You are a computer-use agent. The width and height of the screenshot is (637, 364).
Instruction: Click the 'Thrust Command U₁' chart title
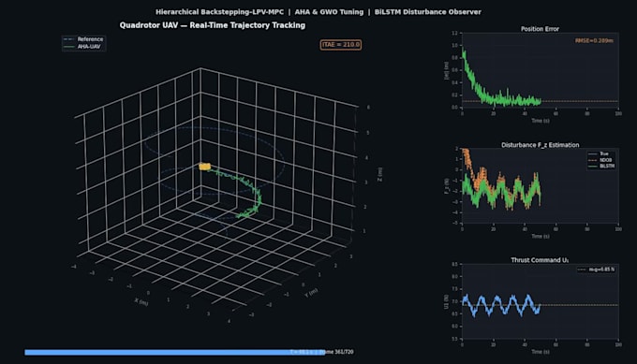click(540, 260)
